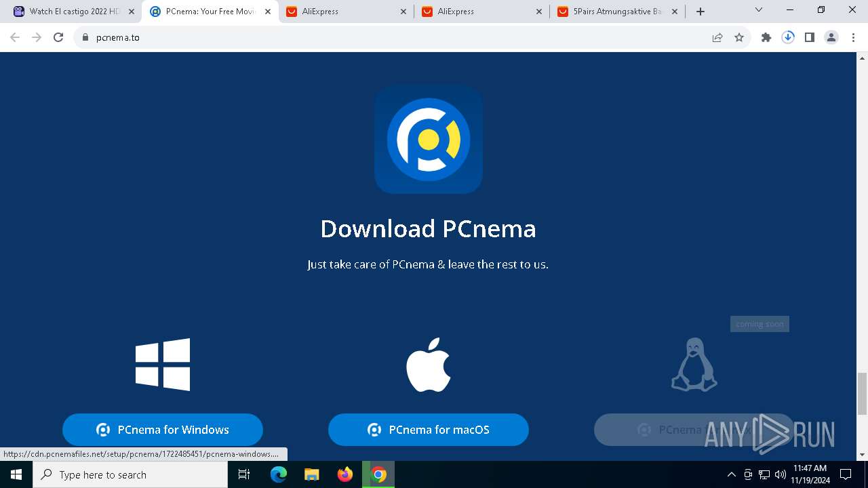Image resolution: width=868 pixels, height=488 pixels.
Task: Open the volume tray icon
Action: 781,474
